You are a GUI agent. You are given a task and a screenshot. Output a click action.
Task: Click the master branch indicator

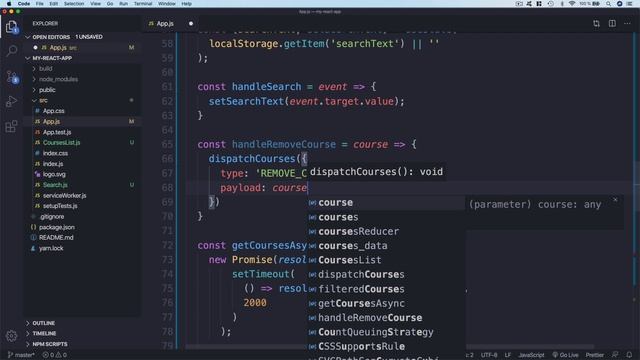(x=21, y=355)
